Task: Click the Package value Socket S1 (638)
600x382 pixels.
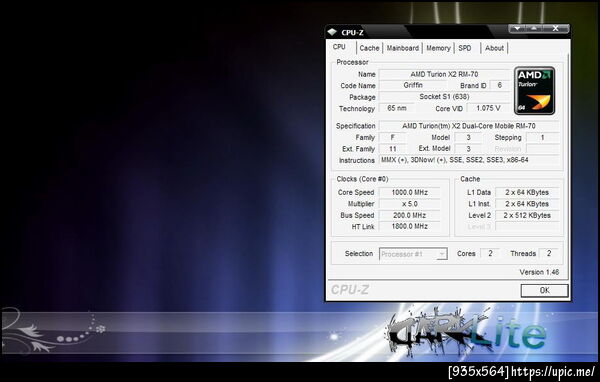Action: click(x=444, y=97)
